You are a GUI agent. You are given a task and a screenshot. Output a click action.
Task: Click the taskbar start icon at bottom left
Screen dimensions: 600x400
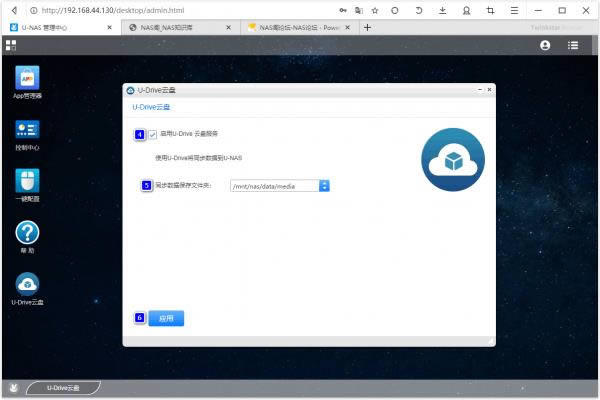tap(13, 388)
